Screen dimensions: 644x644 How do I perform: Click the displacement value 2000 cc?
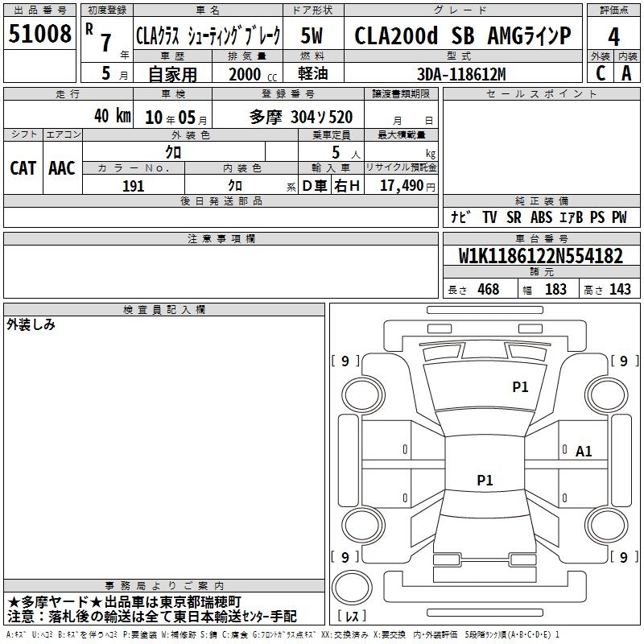point(253,75)
